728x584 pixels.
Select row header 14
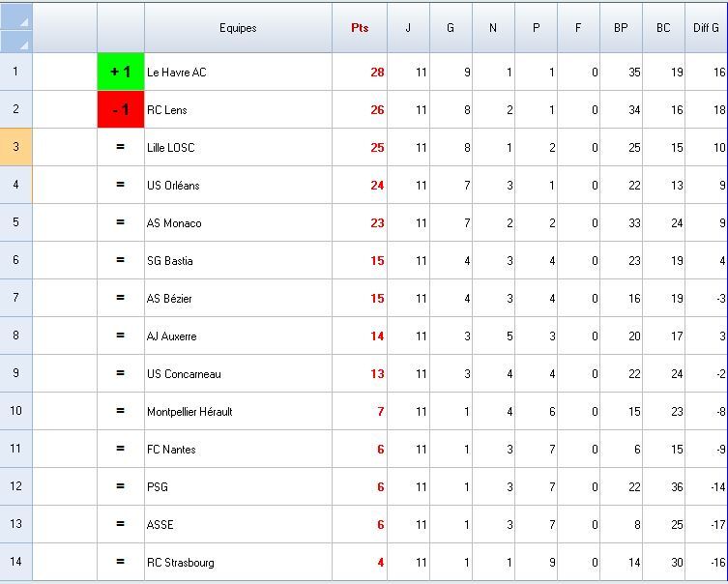(x=16, y=562)
